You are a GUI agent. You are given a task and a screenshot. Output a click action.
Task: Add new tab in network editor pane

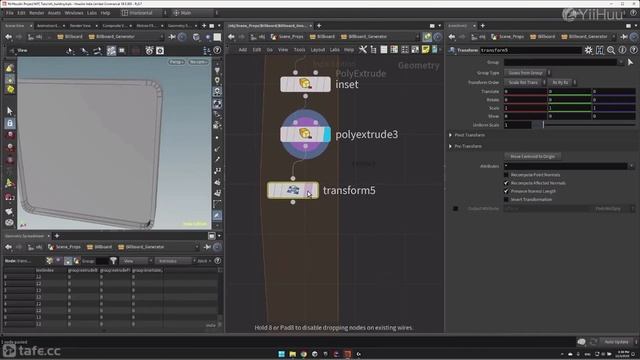[319, 26]
